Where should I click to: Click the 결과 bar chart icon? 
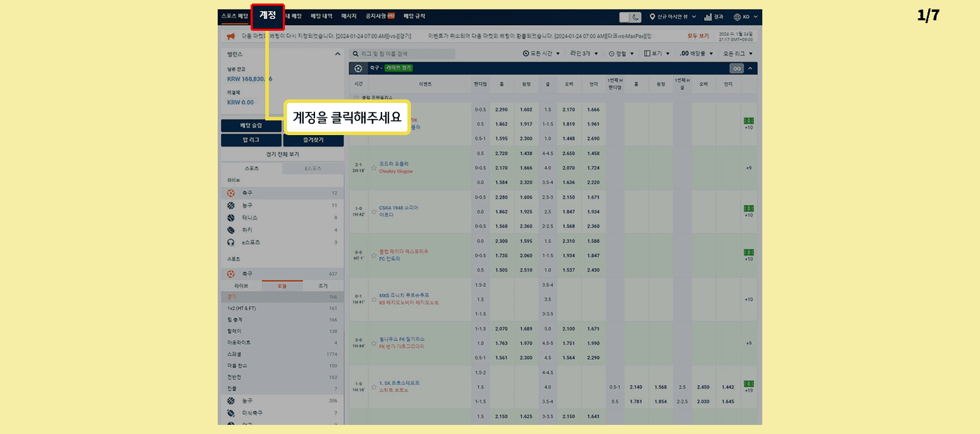708,17
